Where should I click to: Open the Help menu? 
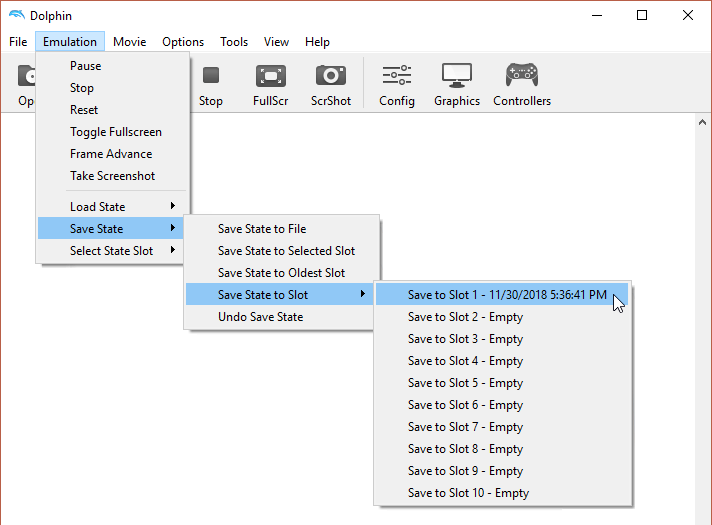point(317,42)
